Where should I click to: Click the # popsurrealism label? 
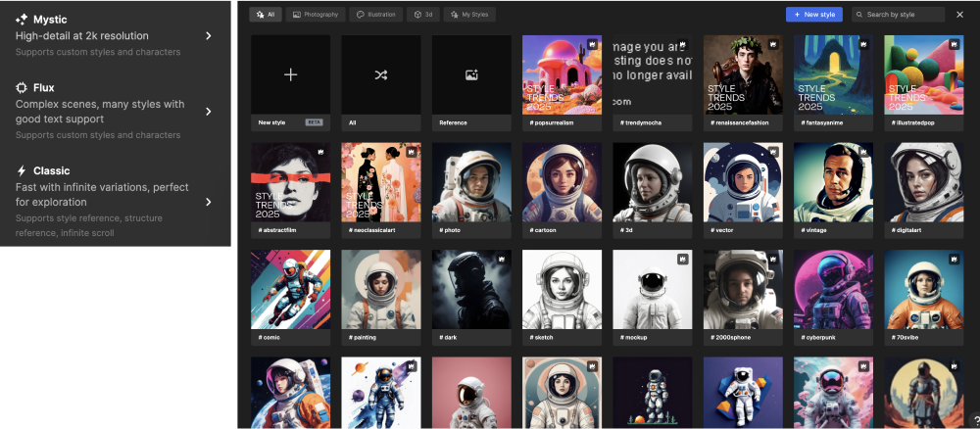coord(552,123)
